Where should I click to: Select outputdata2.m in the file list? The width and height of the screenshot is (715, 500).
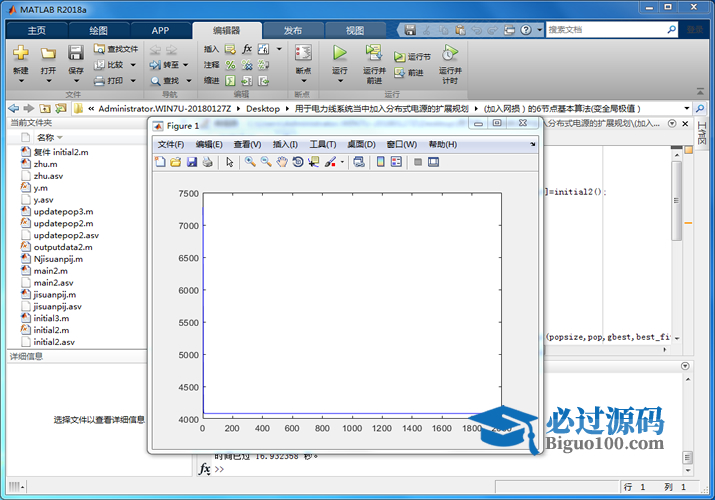63,247
